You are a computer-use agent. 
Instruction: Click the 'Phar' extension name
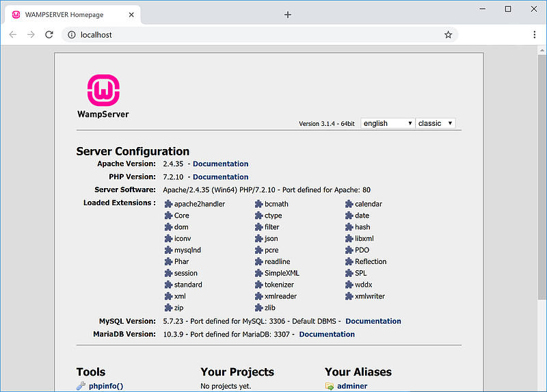tap(181, 261)
